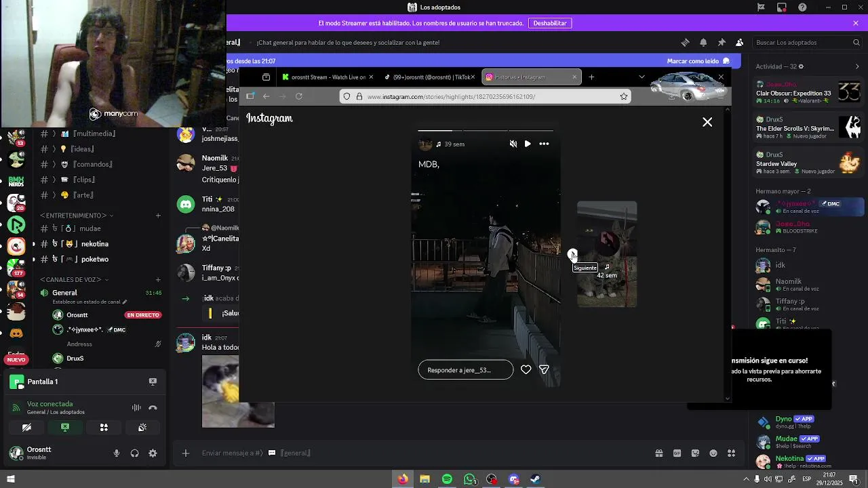Open emoji picker

(713, 453)
